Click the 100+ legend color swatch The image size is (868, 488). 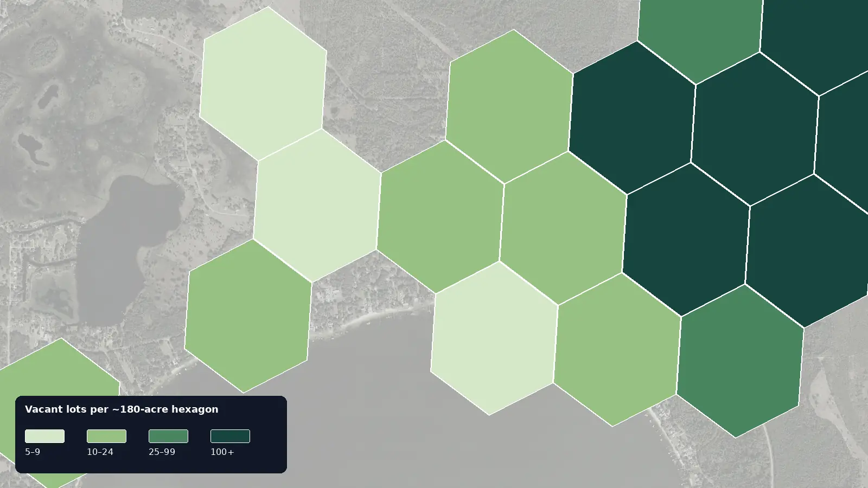pos(230,436)
